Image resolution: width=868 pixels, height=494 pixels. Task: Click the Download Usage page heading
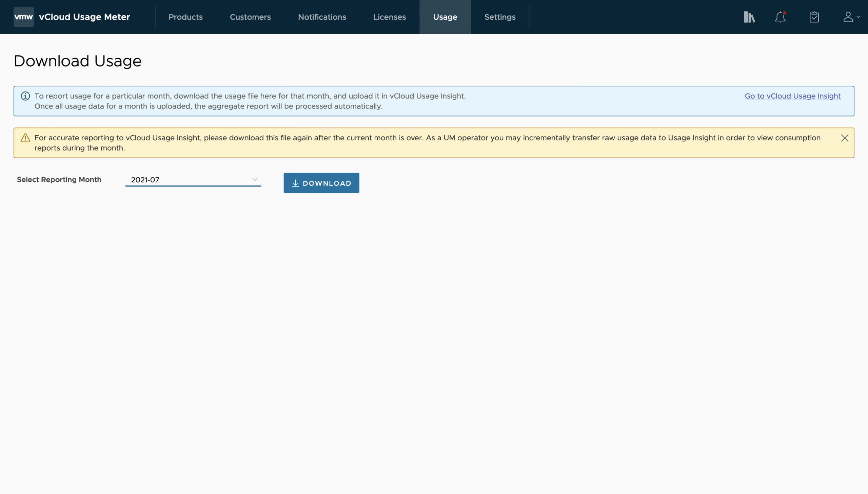tap(77, 61)
